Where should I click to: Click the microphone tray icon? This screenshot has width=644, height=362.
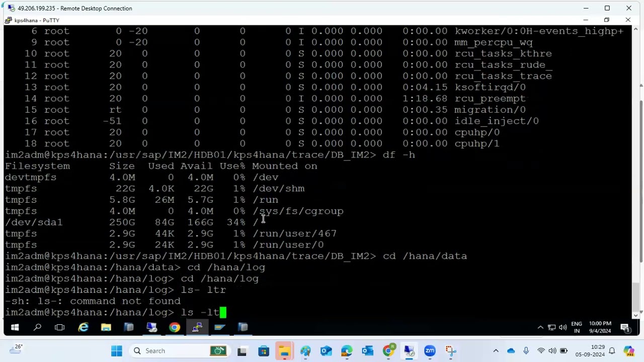click(526, 351)
